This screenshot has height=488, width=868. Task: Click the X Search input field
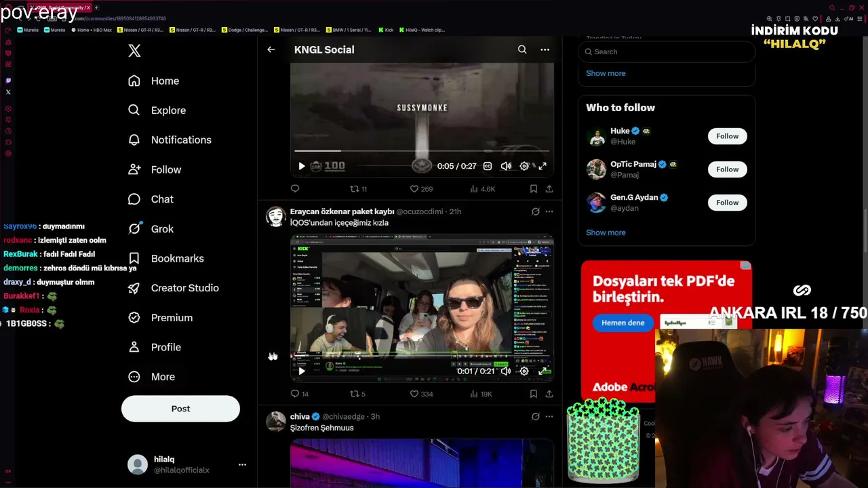[x=667, y=52]
